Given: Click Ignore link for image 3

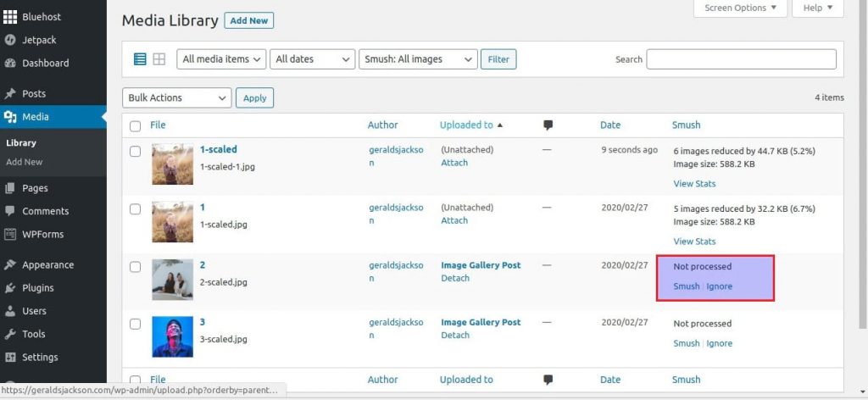Looking at the screenshot, I should coord(719,343).
